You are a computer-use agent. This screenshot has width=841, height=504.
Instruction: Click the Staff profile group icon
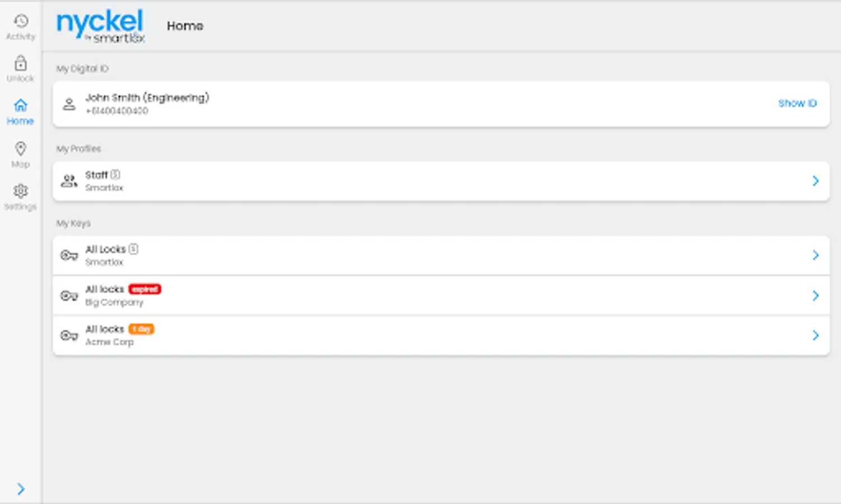tap(69, 181)
